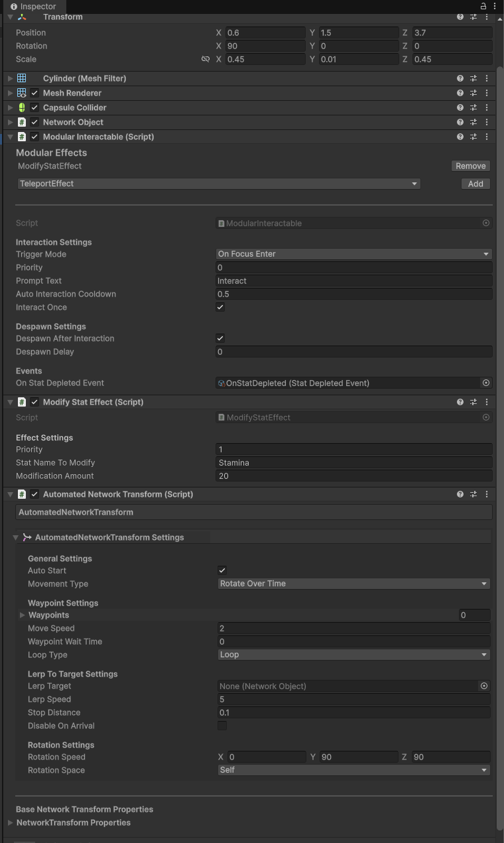Image resolution: width=504 pixels, height=843 pixels.
Task: Disable the Interact Once checkbox
Action: pyautogui.click(x=220, y=307)
